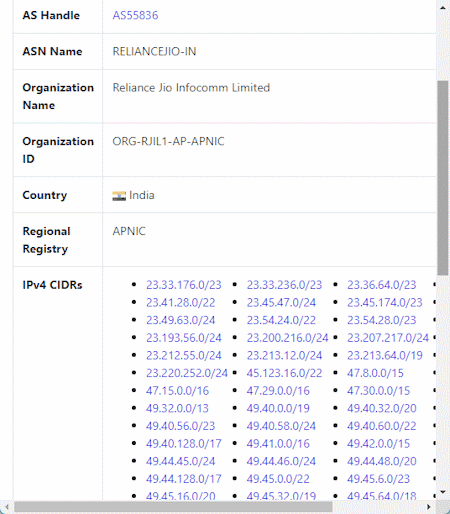Screen dimensions: 450x514
Task: Select the India country value
Action: tap(142, 195)
